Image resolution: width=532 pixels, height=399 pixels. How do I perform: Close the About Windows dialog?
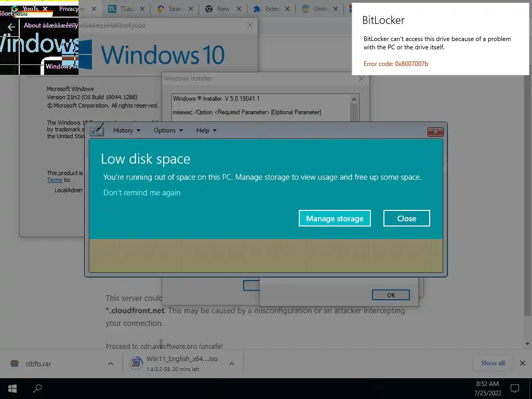pos(250,25)
